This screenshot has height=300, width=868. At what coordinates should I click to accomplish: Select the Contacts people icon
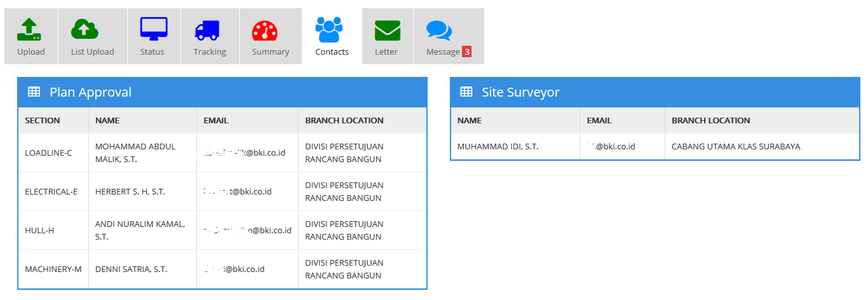pos(329,29)
